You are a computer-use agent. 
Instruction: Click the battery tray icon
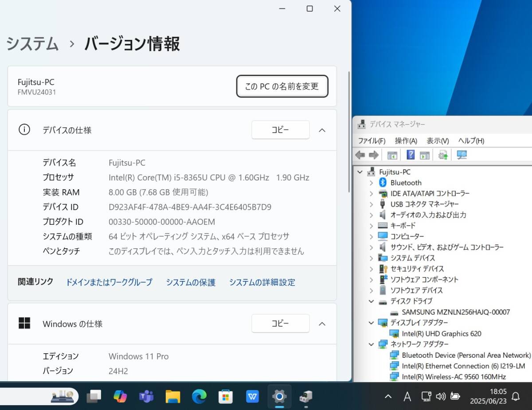tap(455, 396)
